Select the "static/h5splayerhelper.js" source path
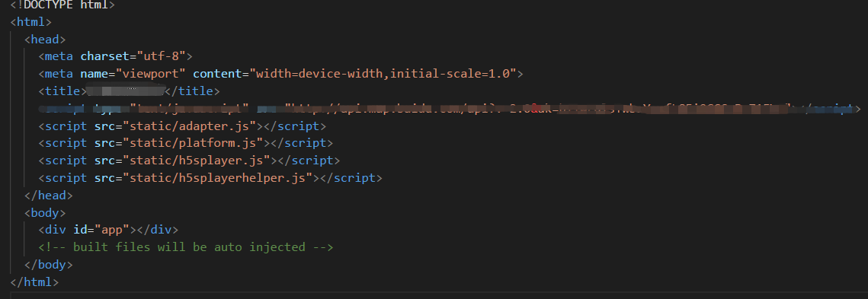 point(217,178)
